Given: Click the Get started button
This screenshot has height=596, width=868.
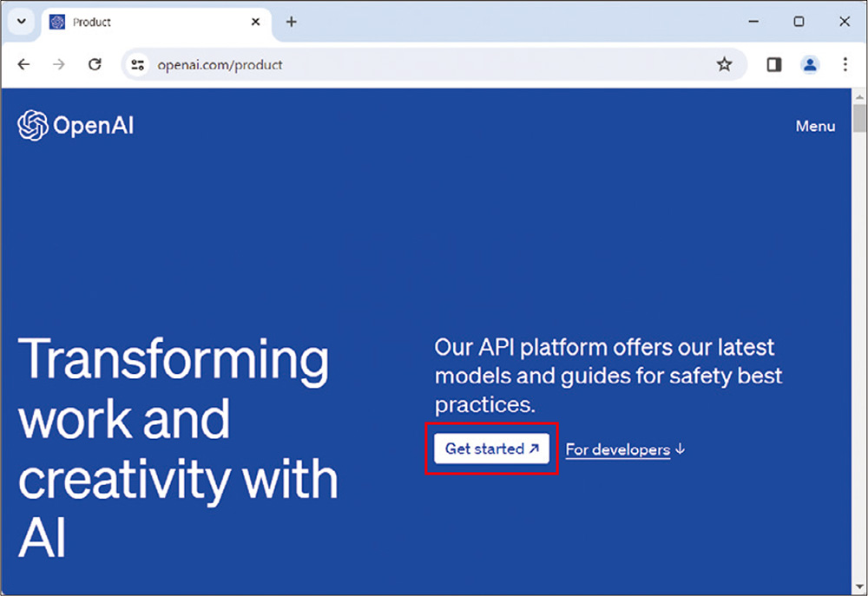Looking at the screenshot, I should point(491,449).
